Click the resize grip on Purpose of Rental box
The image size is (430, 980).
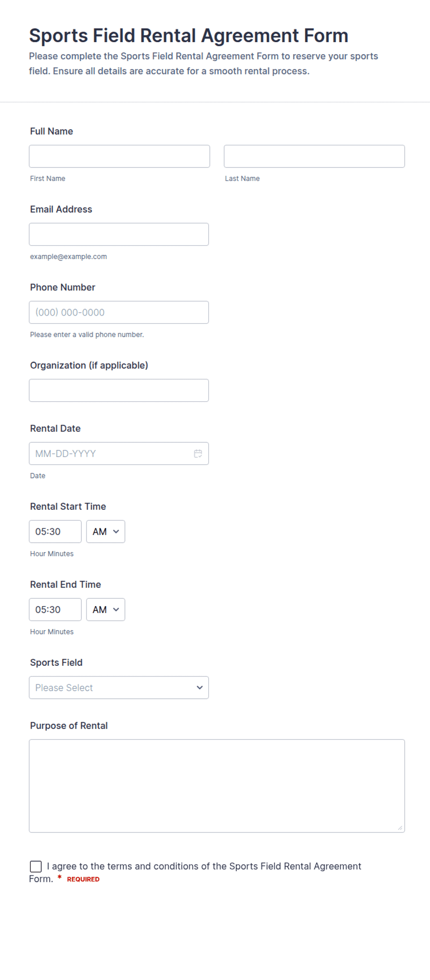[400, 828]
